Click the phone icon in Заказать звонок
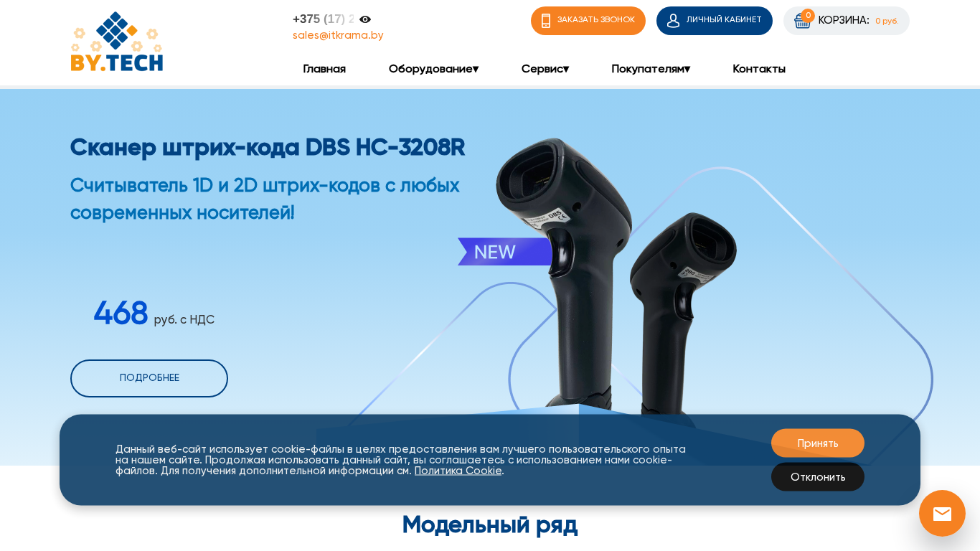The width and height of the screenshot is (980, 551). pos(546,21)
